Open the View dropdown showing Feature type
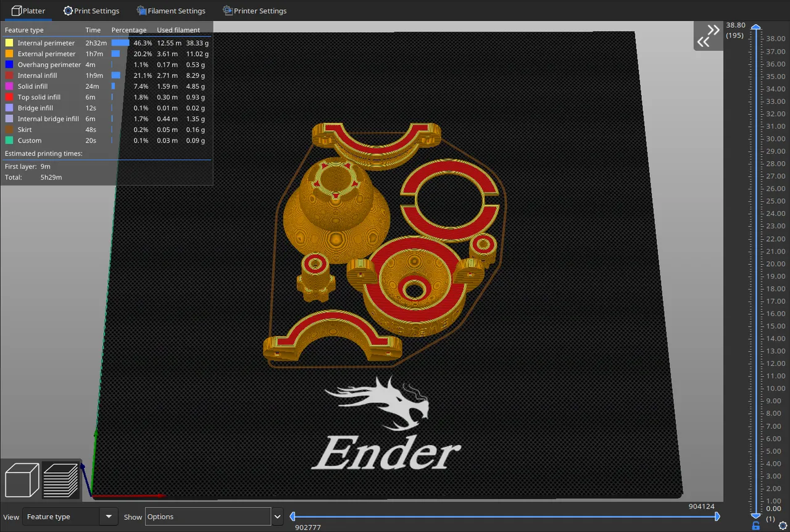Viewport: 790px width, 532px height. [69, 517]
